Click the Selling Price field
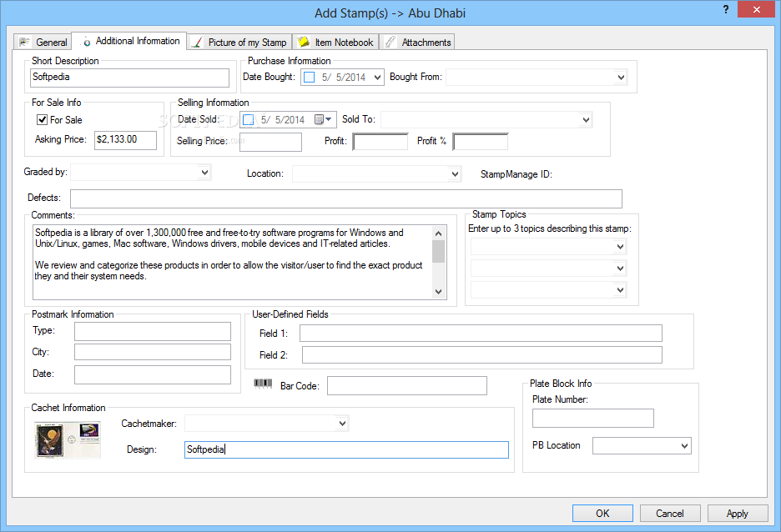 point(270,142)
